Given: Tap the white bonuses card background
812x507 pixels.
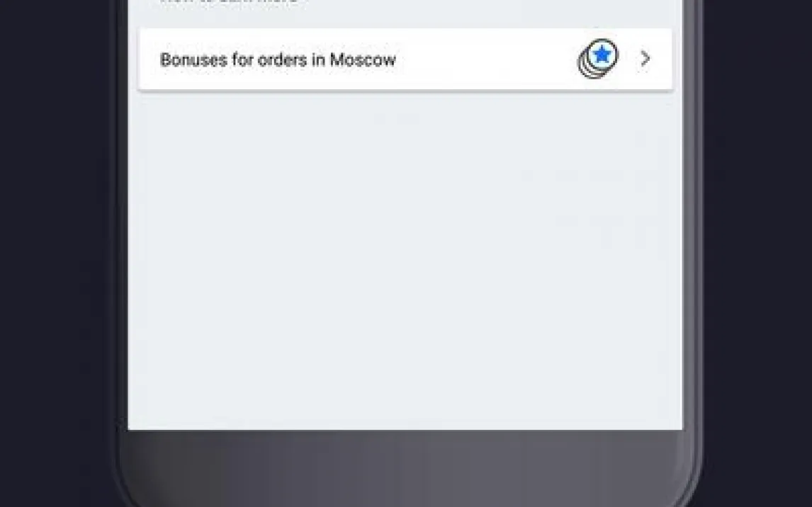Looking at the screenshot, I should click(405, 59).
